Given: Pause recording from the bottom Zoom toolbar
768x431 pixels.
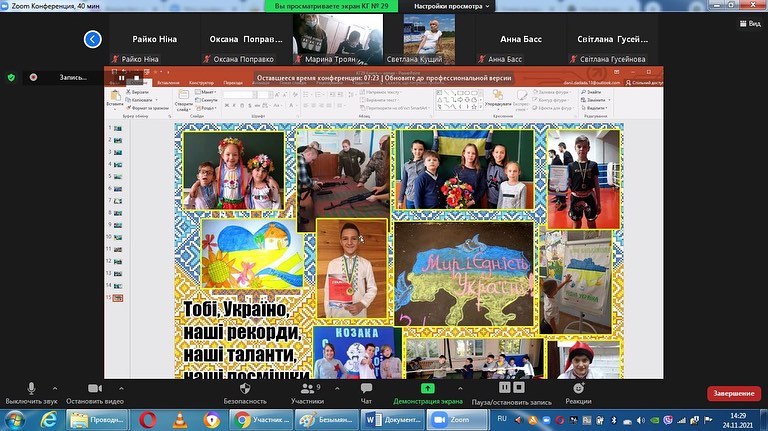Looking at the screenshot, I should (x=504, y=387).
